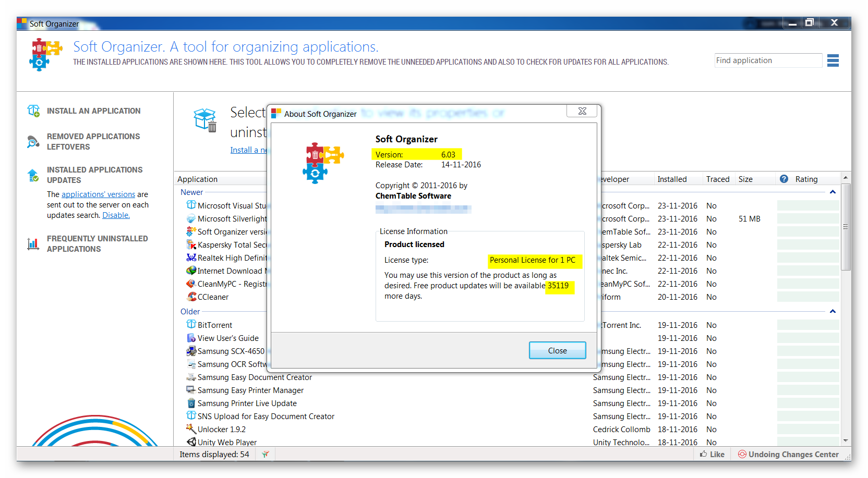Screen dimensions: 868x478
Task: Open the Undoing Changes Center
Action: click(x=788, y=454)
